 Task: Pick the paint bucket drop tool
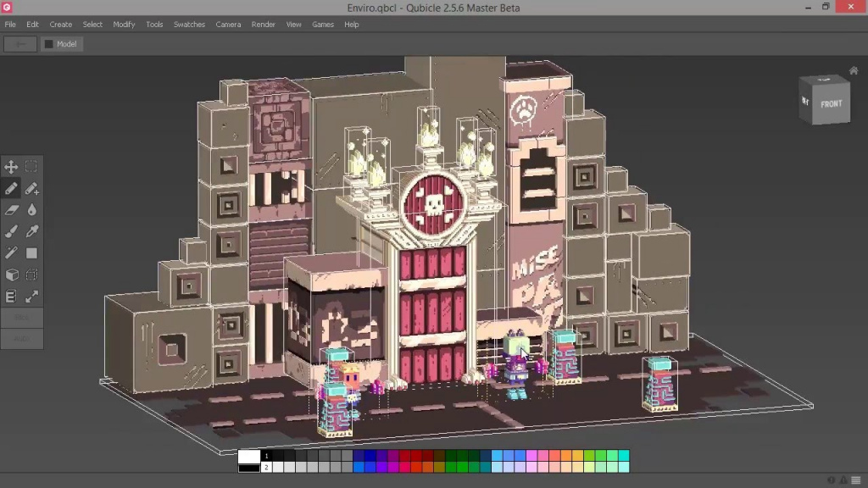point(31,210)
